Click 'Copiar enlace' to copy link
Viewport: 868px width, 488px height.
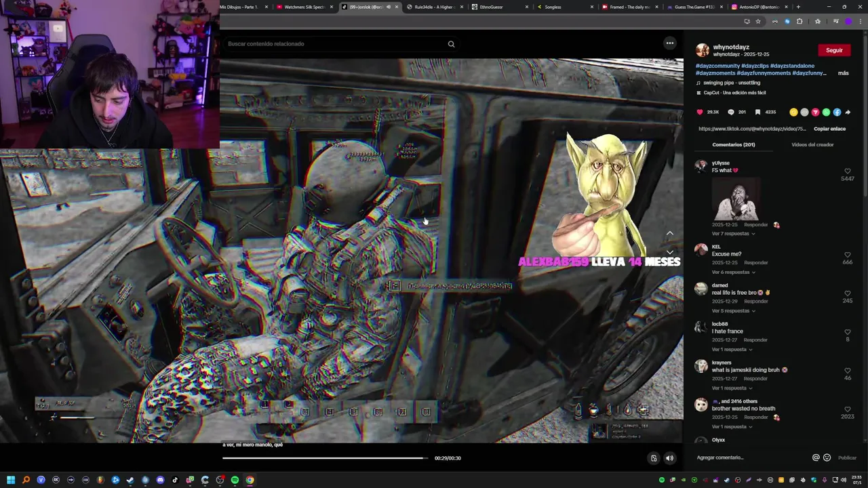[829, 129]
